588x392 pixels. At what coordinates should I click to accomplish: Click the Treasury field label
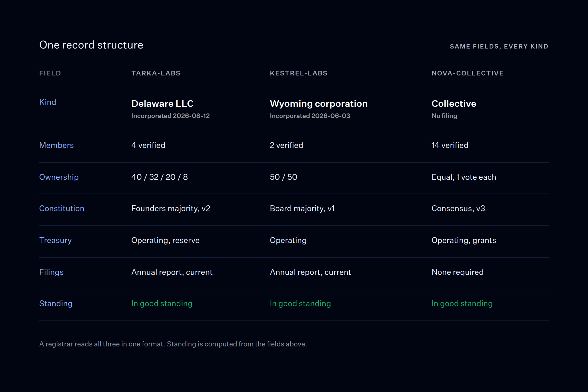point(55,240)
